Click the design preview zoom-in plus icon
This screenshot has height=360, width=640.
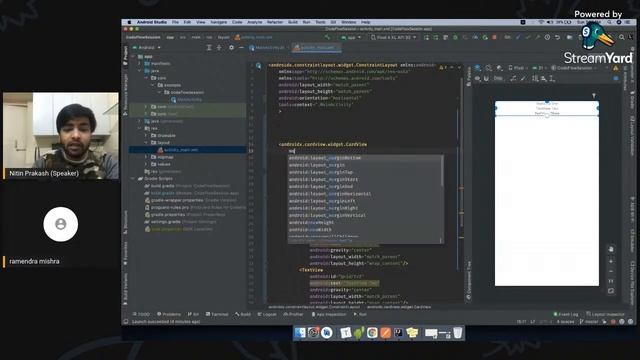click(611, 261)
